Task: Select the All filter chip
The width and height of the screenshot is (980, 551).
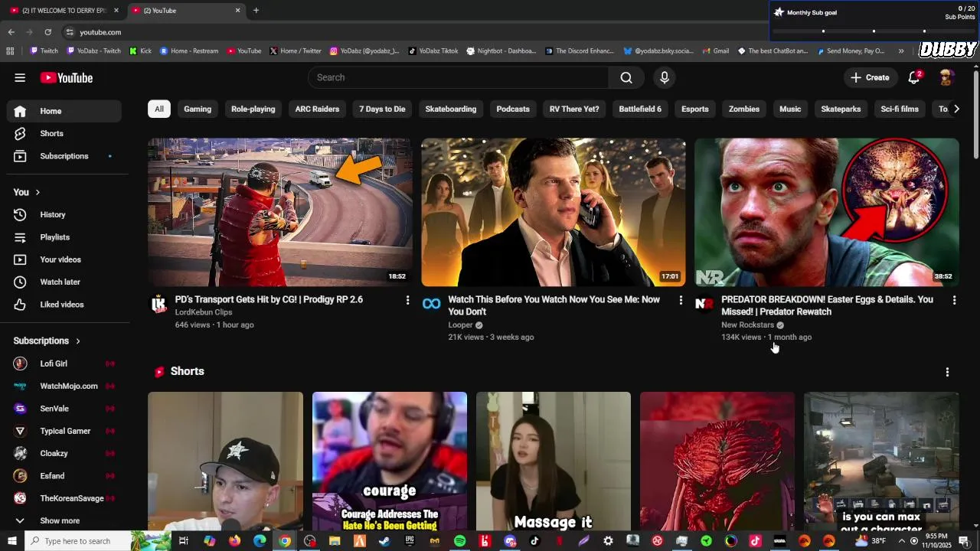Action: [159, 109]
